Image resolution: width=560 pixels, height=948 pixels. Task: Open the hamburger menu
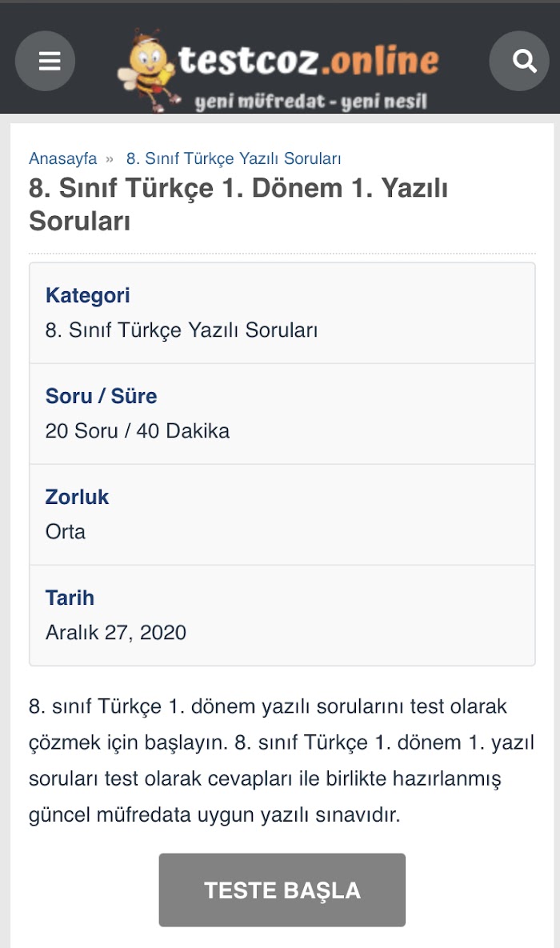click(46, 61)
